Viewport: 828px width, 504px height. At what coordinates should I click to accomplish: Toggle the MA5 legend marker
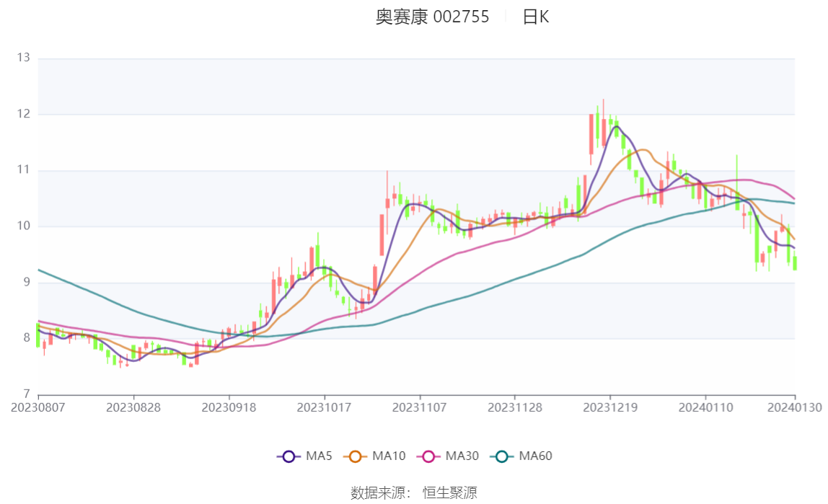click(x=289, y=456)
